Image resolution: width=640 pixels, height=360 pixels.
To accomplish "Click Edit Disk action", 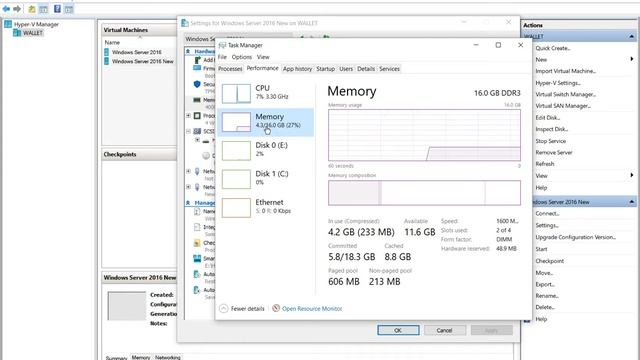I will 547,118.
